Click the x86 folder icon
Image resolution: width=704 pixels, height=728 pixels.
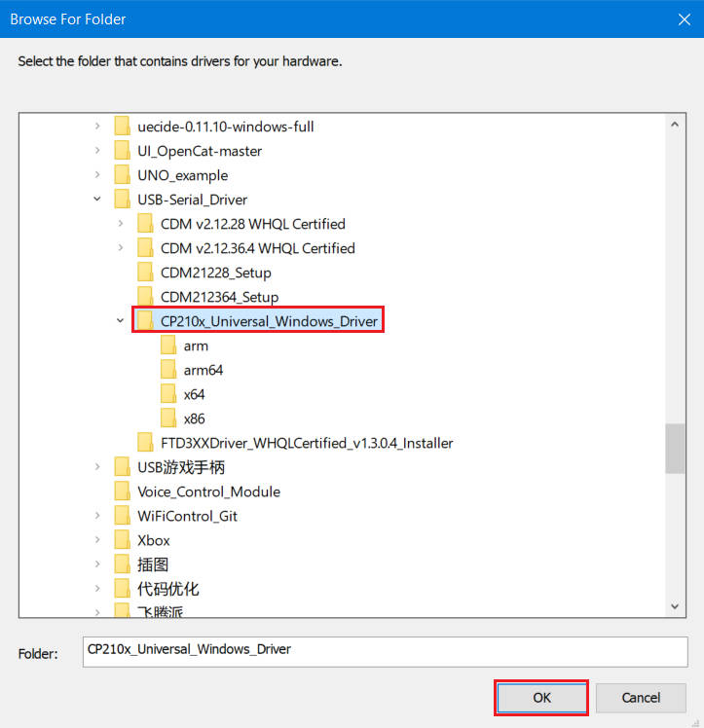(168, 419)
